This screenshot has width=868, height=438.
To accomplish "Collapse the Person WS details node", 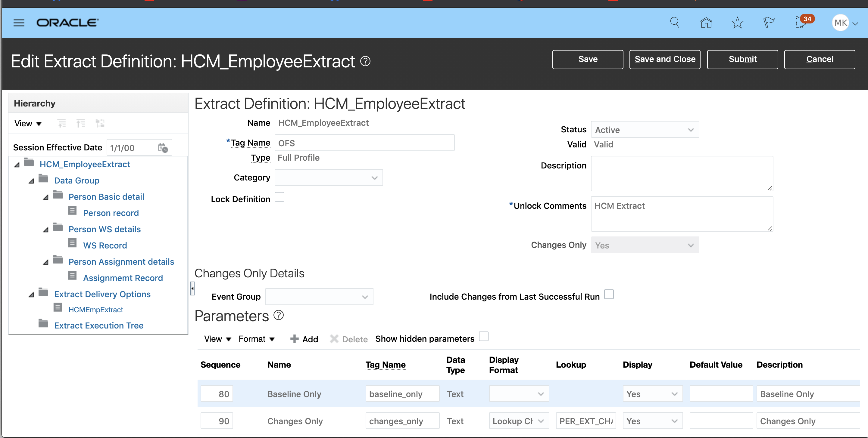I will click(46, 230).
